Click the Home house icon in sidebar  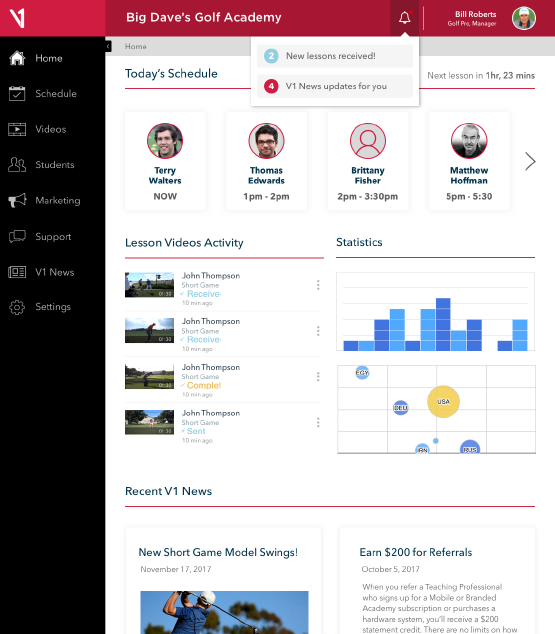(x=17, y=58)
